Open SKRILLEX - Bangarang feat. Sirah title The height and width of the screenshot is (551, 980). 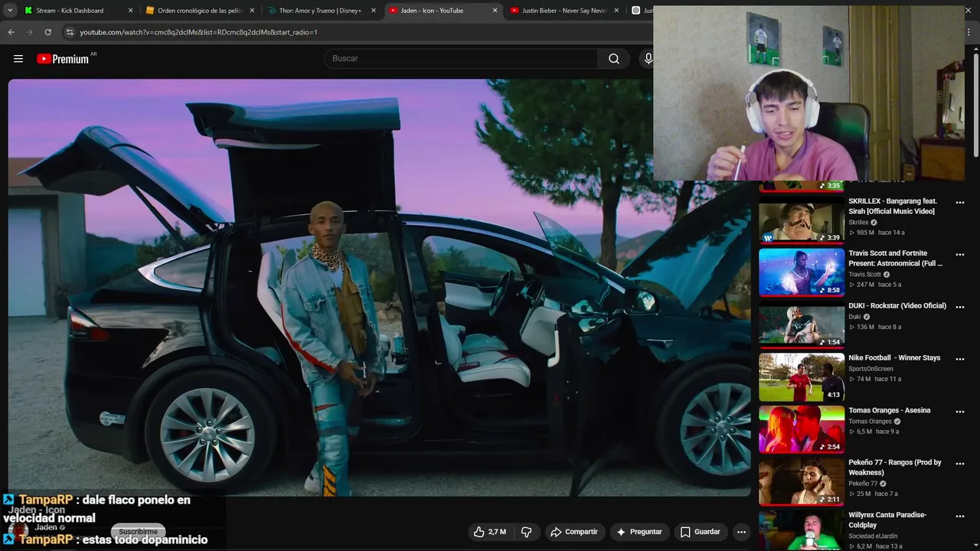[x=893, y=206]
